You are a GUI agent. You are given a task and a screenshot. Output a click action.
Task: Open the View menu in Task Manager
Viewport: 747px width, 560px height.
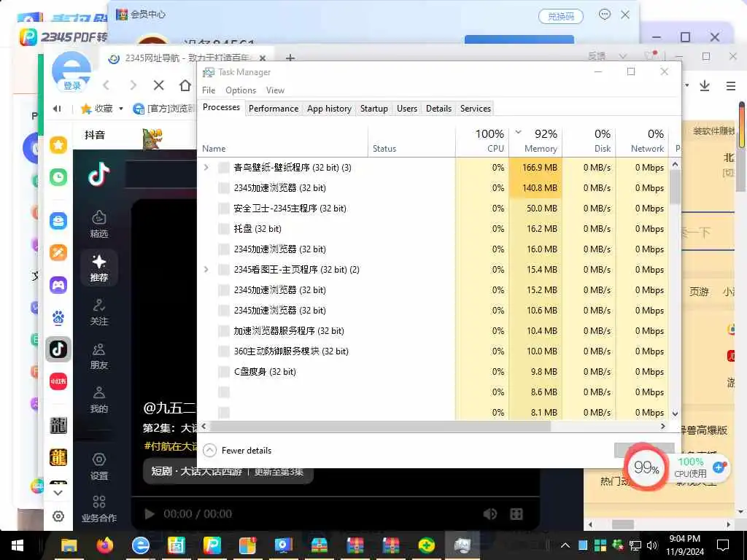point(275,90)
